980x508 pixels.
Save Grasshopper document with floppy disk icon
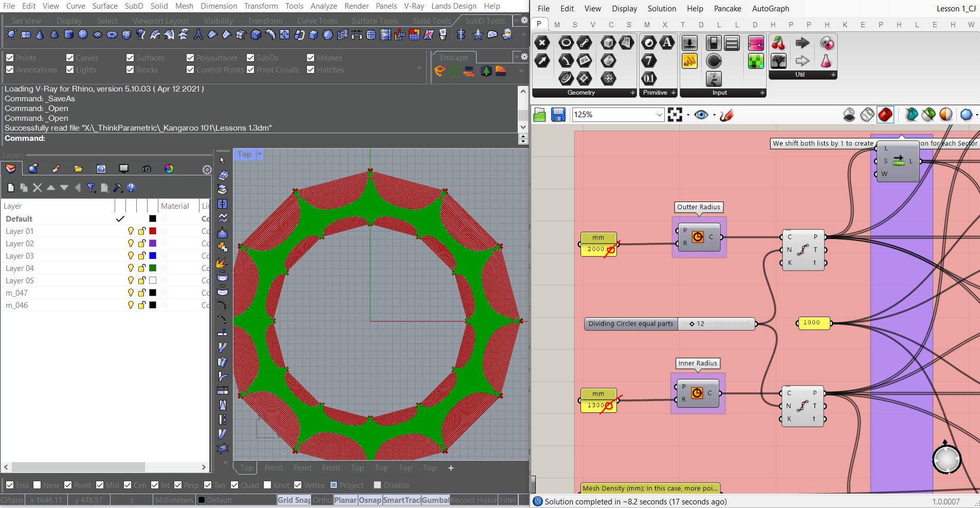pos(558,115)
